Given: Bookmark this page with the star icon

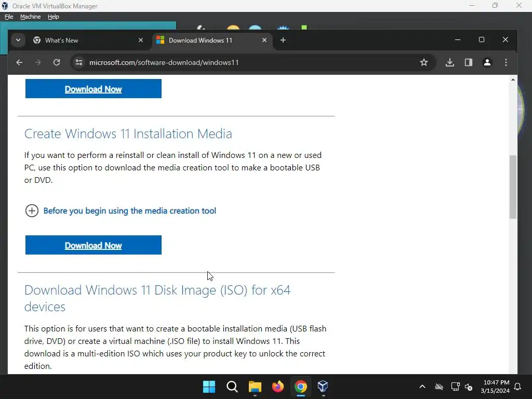Looking at the screenshot, I should point(424,62).
